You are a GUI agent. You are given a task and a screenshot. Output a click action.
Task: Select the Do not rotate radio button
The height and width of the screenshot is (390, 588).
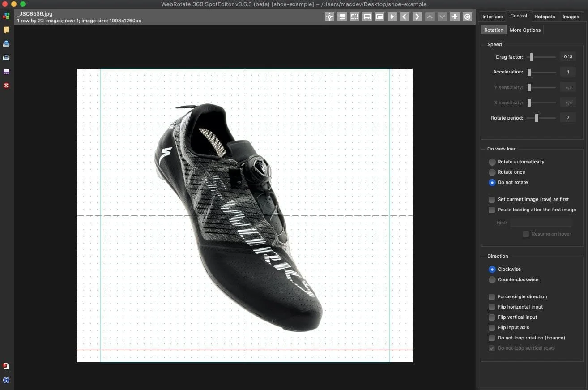[x=492, y=183]
